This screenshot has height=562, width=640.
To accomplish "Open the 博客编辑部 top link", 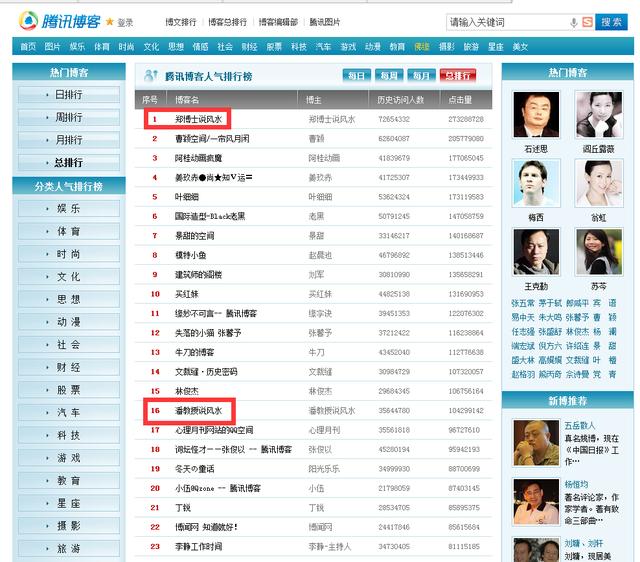I will point(278,22).
